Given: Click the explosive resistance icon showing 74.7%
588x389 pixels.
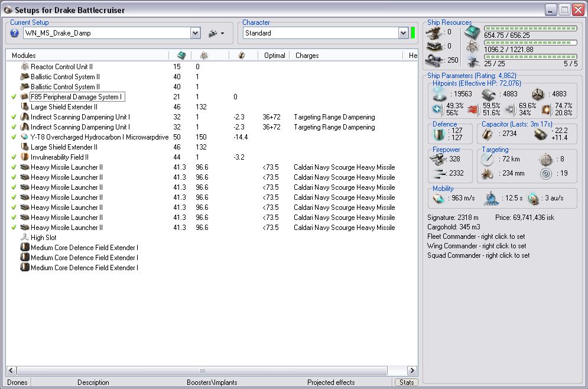Looking at the screenshot, I should pyautogui.click(x=546, y=109).
